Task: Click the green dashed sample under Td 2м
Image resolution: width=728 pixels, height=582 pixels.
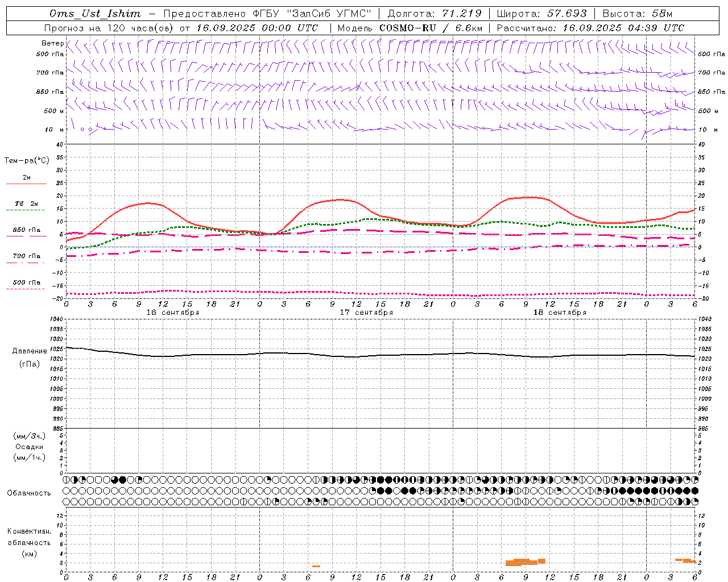Action: pos(26,210)
